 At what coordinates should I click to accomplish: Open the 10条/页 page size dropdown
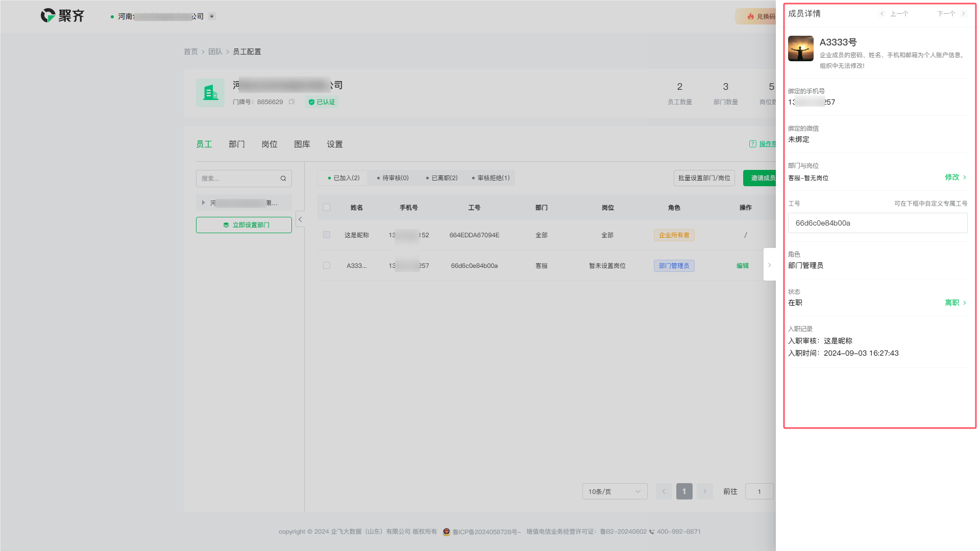pos(615,491)
